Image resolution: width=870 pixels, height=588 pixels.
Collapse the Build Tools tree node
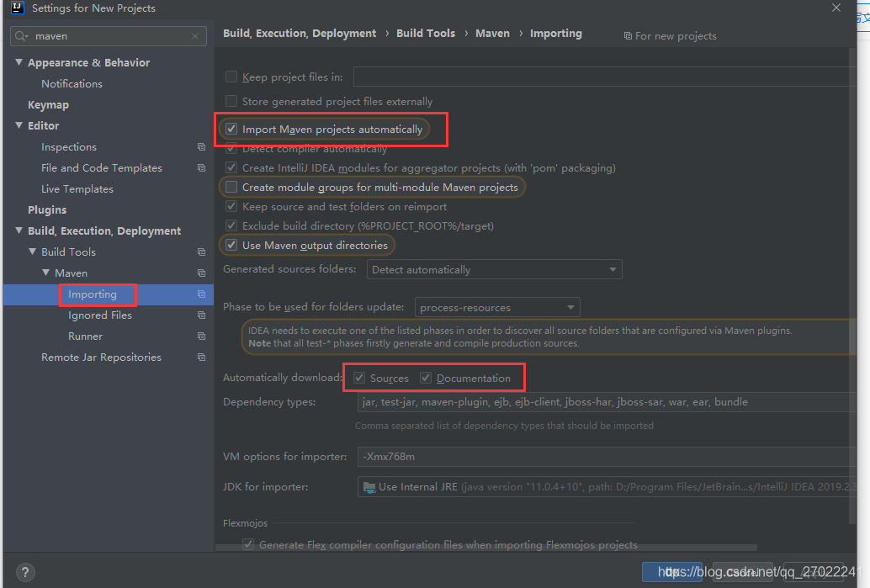click(x=32, y=252)
